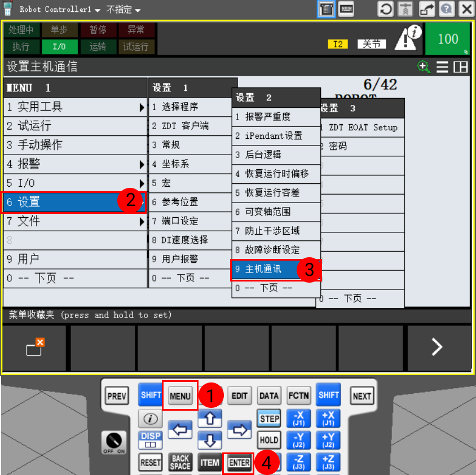Click the green zoom-in magnifier icon
Screen dimensions: 476x475
pyautogui.click(x=422, y=66)
